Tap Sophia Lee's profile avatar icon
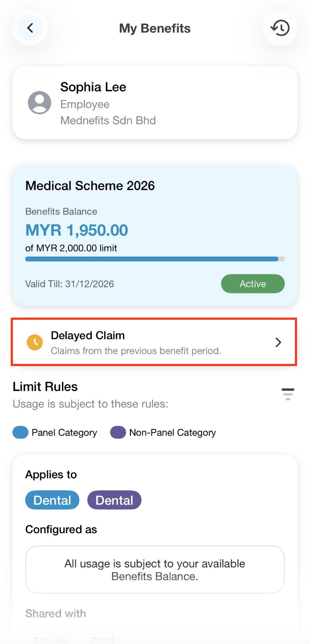Image resolution: width=310 pixels, height=644 pixels. [x=40, y=103]
